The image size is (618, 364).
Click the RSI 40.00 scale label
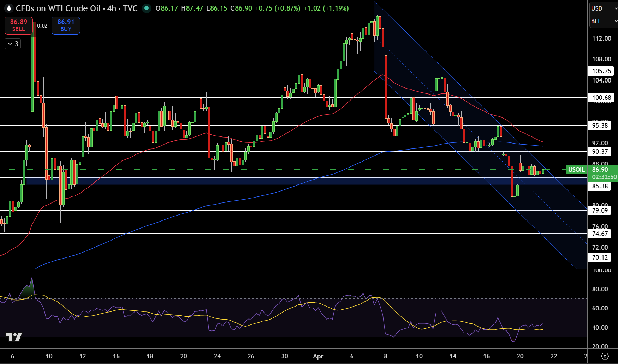[600, 327]
